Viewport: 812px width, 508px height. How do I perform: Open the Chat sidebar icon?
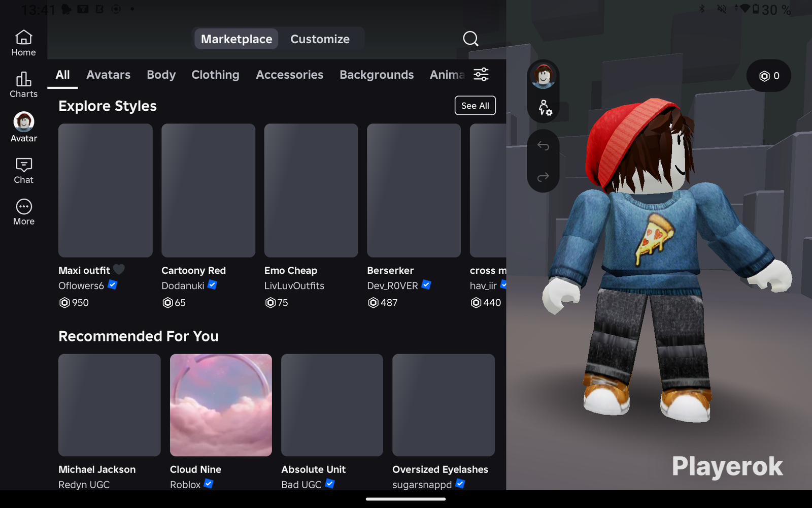point(24,171)
